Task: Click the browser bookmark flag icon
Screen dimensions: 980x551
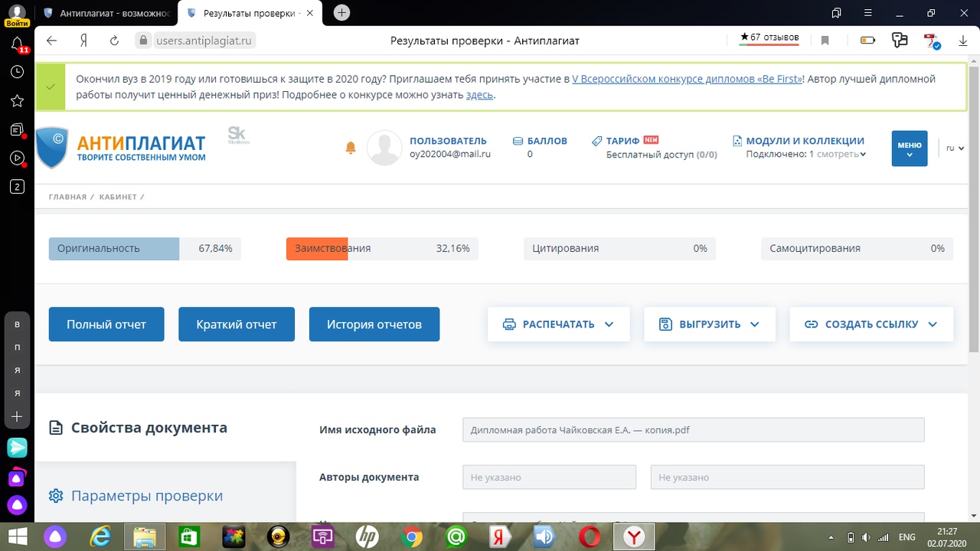Action: (x=825, y=41)
